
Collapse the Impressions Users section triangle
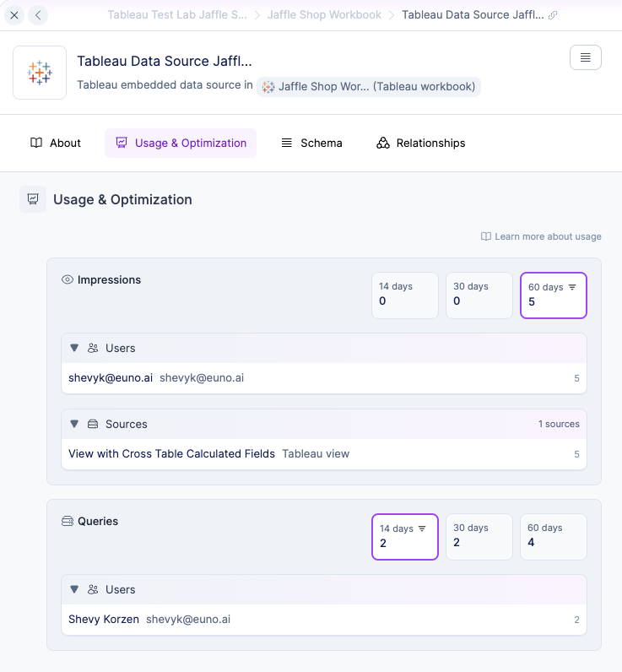coord(74,348)
